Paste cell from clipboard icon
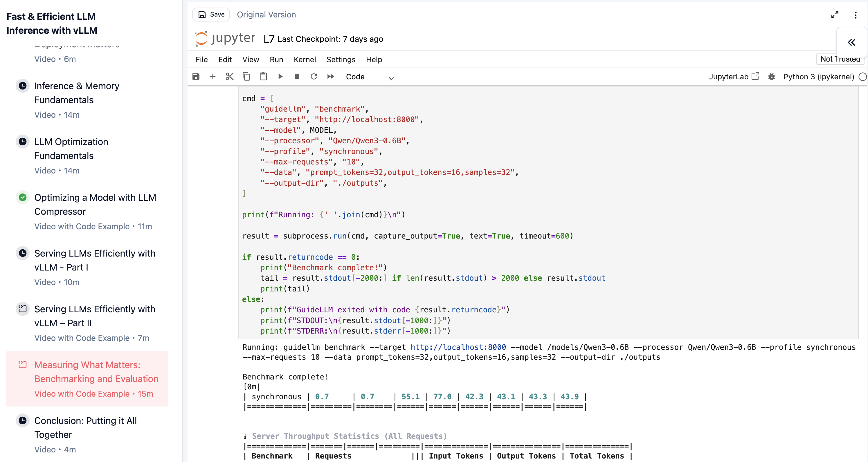This screenshot has height=462, width=868. 263,76
